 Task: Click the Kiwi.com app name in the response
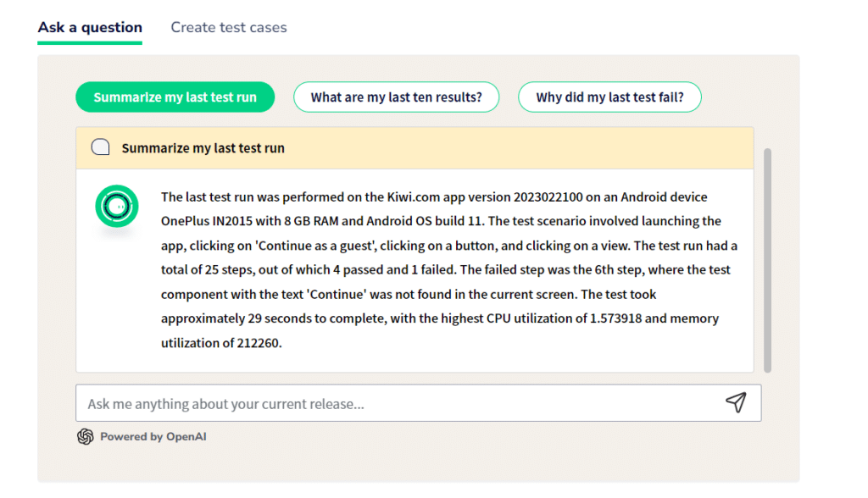click(414, 197)
